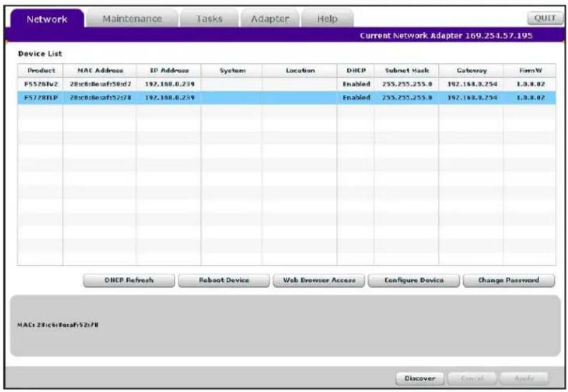The image size is (568, 392).
Task: Click the Device List heading
Action: click(40, 54)
